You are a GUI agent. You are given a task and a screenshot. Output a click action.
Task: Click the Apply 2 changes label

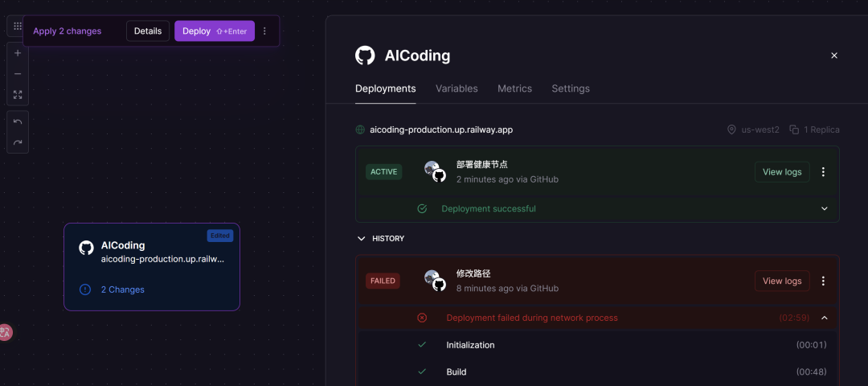point(67,31)
